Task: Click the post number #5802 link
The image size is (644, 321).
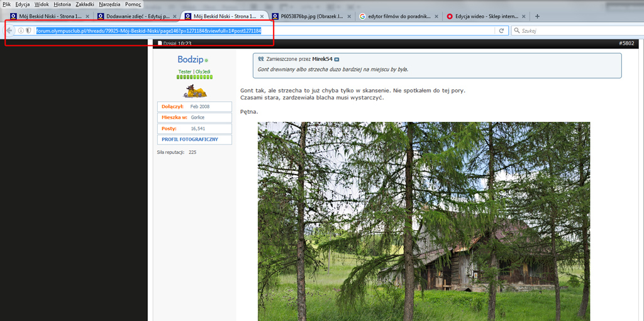Action: tap(626, 43)
